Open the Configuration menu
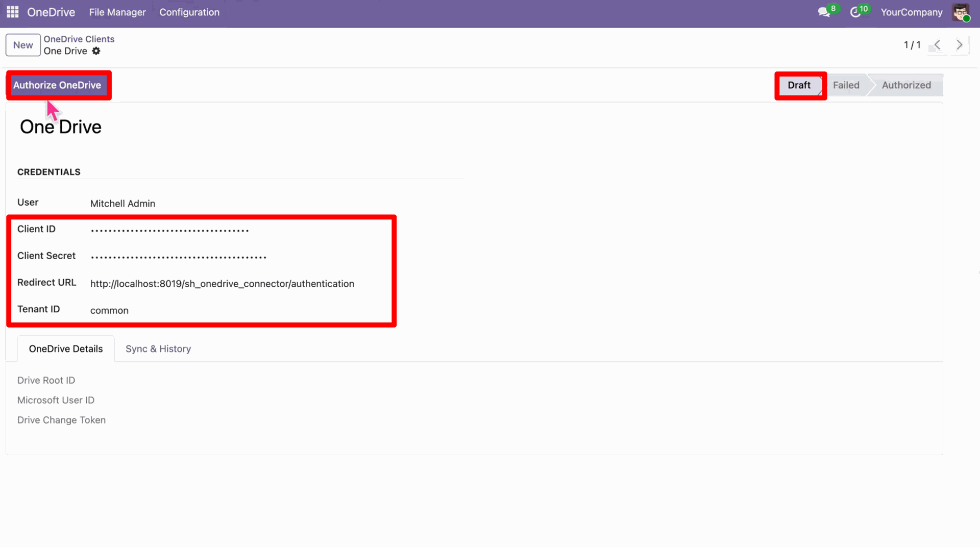 pyautogui.click(x=189, y=12)
